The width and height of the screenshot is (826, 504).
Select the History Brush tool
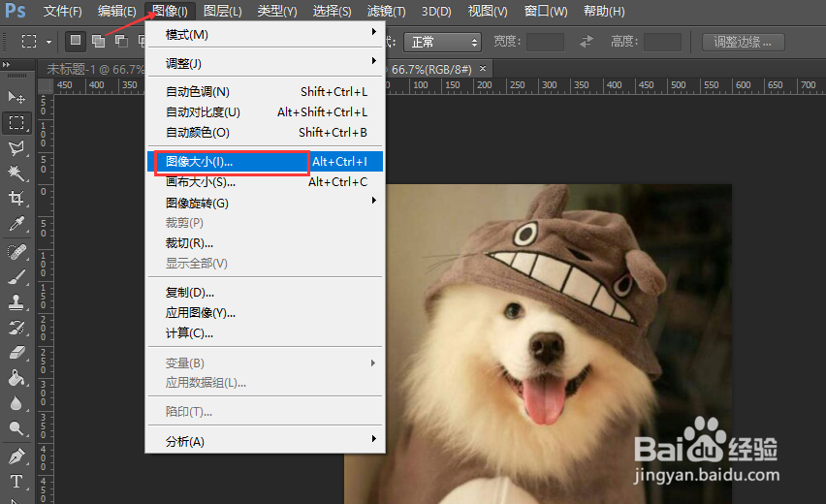point(16,328)
